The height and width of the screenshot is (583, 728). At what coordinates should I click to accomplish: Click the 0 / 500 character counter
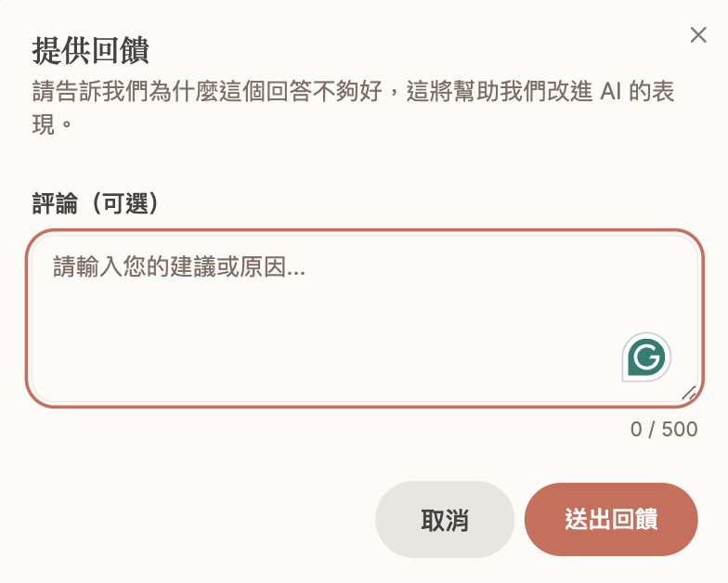point(663,430)
